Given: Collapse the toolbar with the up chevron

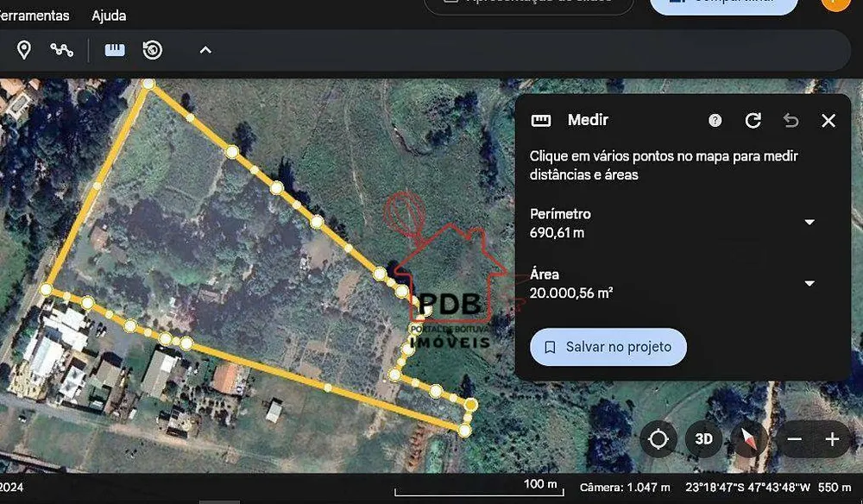Looking at the screenshot, I should click(205, 50).
